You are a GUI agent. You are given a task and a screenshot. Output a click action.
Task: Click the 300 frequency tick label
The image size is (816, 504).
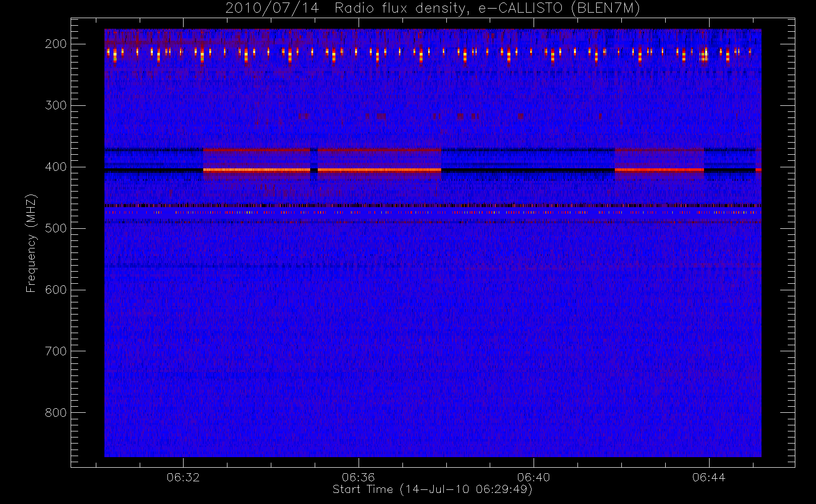(56, 105)
